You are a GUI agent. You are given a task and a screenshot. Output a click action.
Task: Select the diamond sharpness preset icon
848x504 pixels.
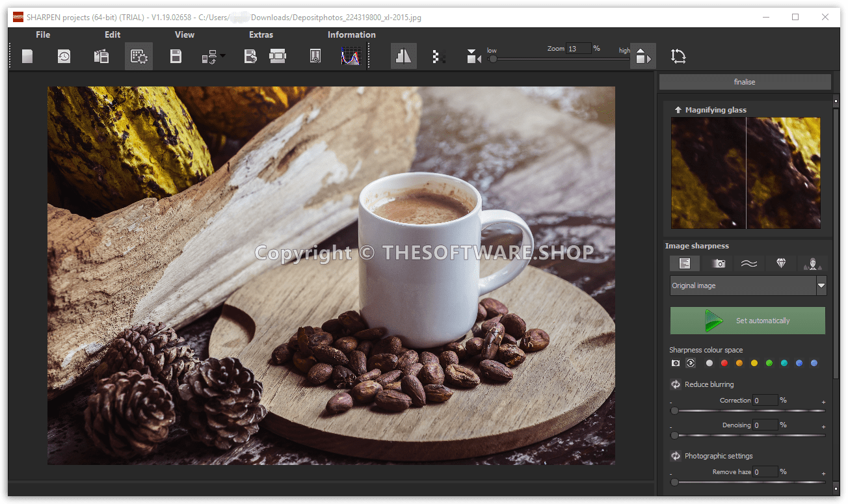coord(781,263)
